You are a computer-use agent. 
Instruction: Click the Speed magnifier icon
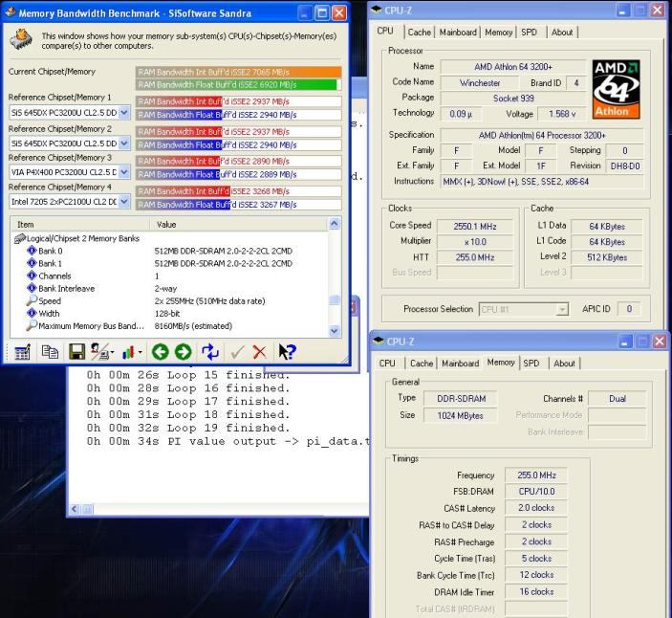coord(32,300)
